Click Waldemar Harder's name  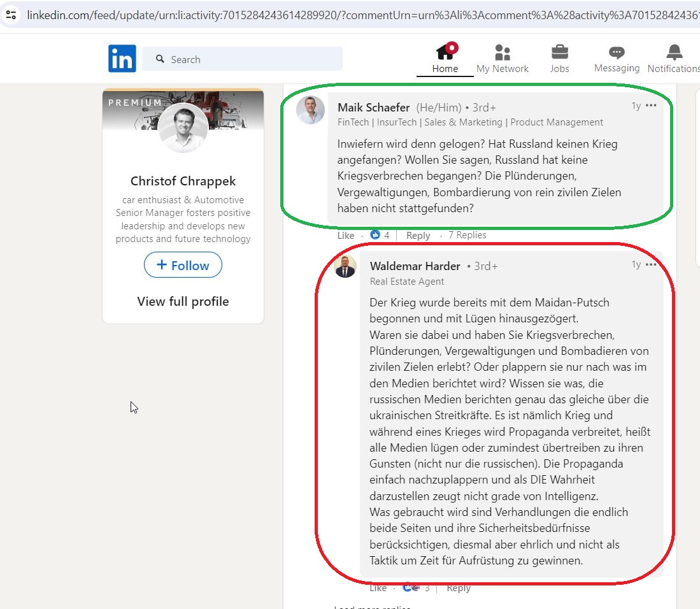[415, 266]
